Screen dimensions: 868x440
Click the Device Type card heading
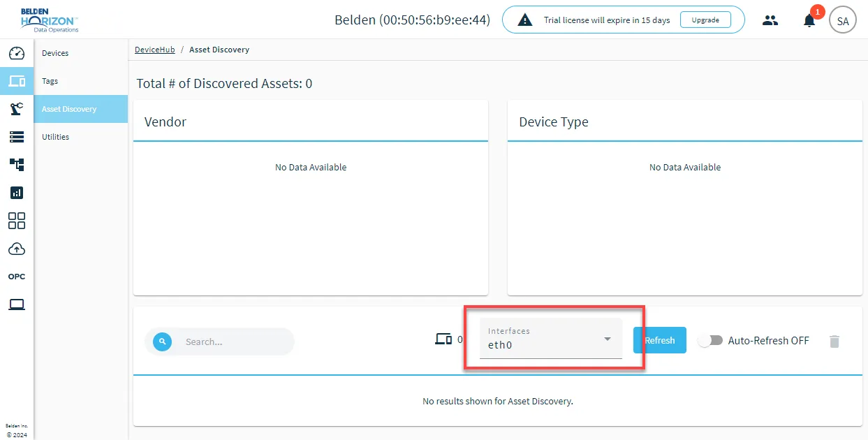(554, 122)
